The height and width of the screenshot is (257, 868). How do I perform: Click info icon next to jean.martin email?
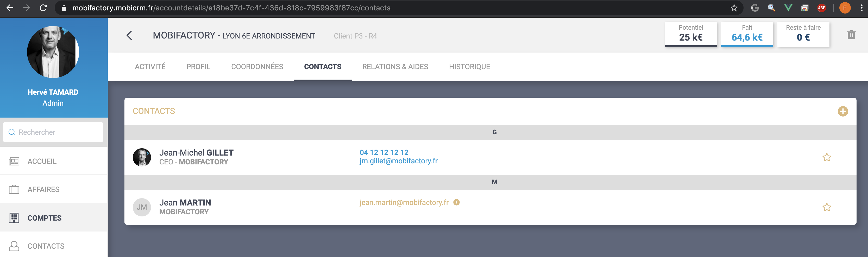click(456, 202)
